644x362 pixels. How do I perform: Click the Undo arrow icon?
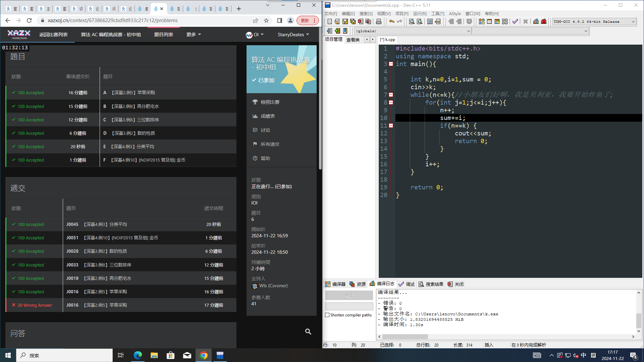(x=391, y=21)
